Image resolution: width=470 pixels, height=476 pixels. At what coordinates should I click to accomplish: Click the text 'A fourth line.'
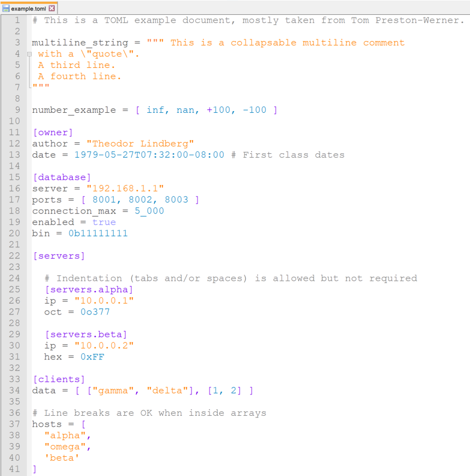(x=79, y=77)
